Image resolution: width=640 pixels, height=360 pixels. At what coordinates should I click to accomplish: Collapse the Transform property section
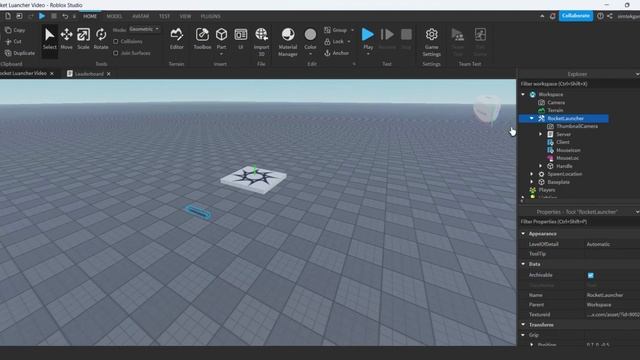523,324
